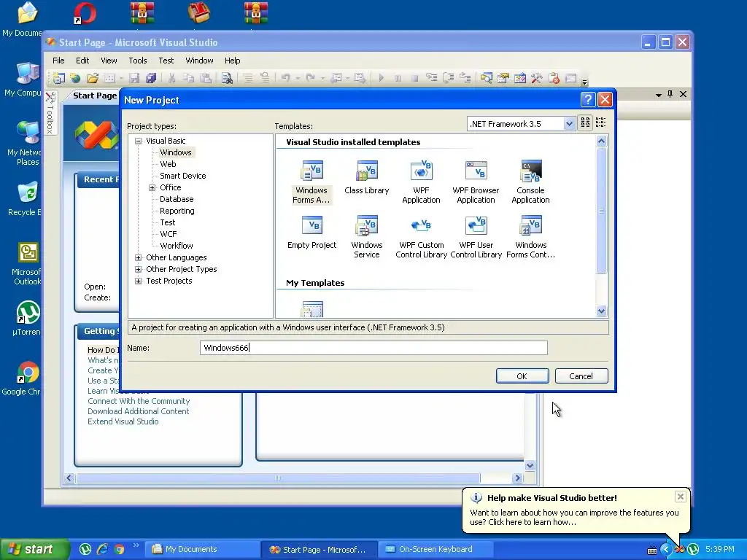
Task: Choose the Class Library template
Action: tap(366, 177)
